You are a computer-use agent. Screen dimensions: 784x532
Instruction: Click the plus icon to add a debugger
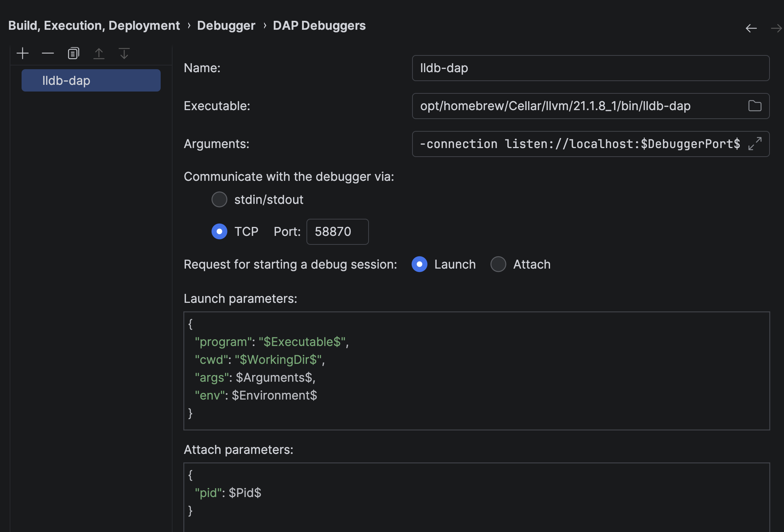click(x=23, y=54)
